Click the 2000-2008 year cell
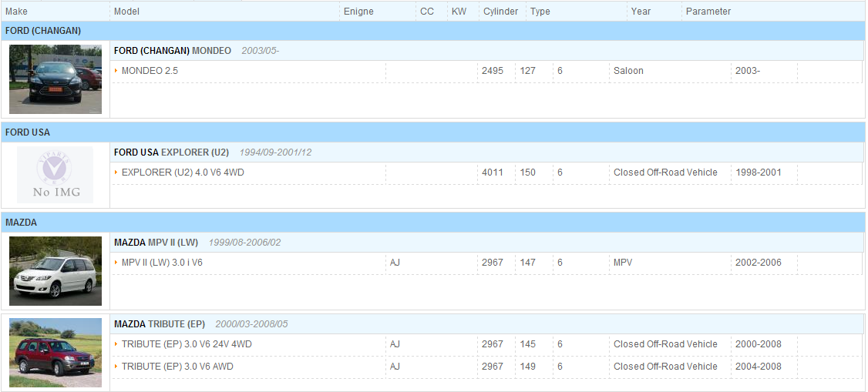Viewport: 868px width, 392px height. (x=759, y=344)
